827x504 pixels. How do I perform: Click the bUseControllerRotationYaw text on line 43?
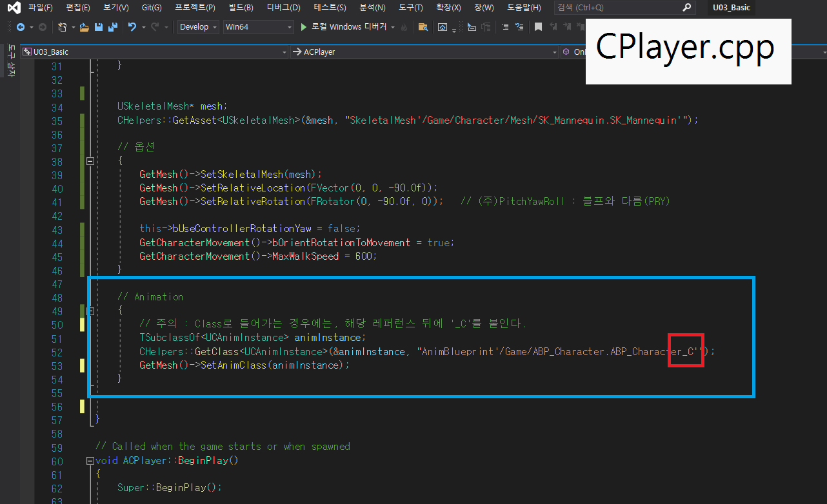tap(242, 229)
